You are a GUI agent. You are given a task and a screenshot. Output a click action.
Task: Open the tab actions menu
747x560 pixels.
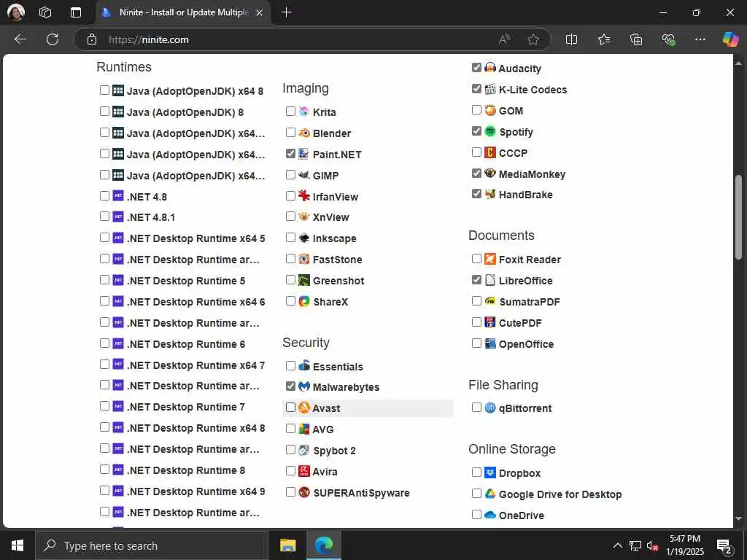pos(76,12)
